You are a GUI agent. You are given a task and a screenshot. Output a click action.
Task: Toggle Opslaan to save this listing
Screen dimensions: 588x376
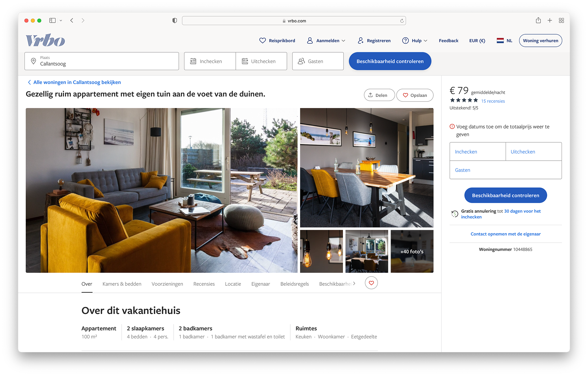tap(415, 95)
